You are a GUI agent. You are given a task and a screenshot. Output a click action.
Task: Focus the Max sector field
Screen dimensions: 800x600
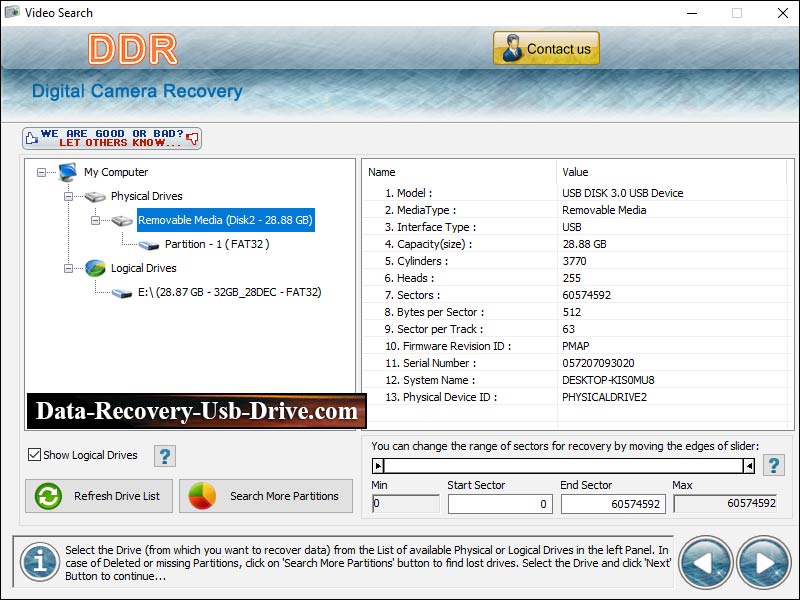726,504
